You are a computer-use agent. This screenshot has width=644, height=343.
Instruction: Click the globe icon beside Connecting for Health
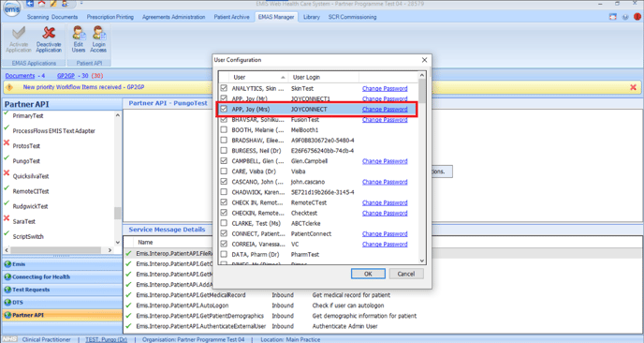click(7, 276)
